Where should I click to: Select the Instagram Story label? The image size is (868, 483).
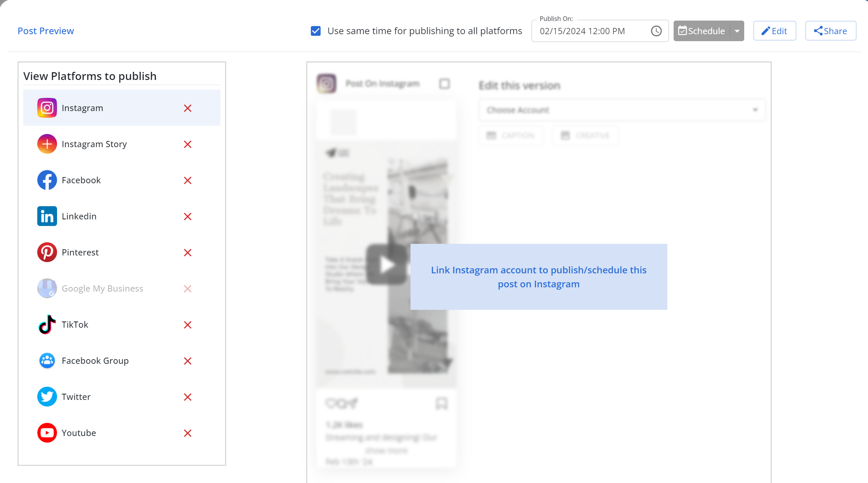pos(94,144)
